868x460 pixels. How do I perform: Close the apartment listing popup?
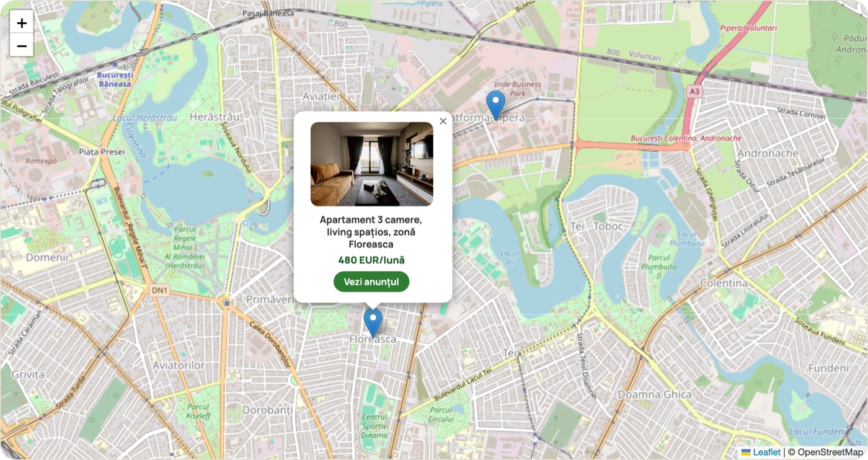pyautogui.click(x=443, y=121)
